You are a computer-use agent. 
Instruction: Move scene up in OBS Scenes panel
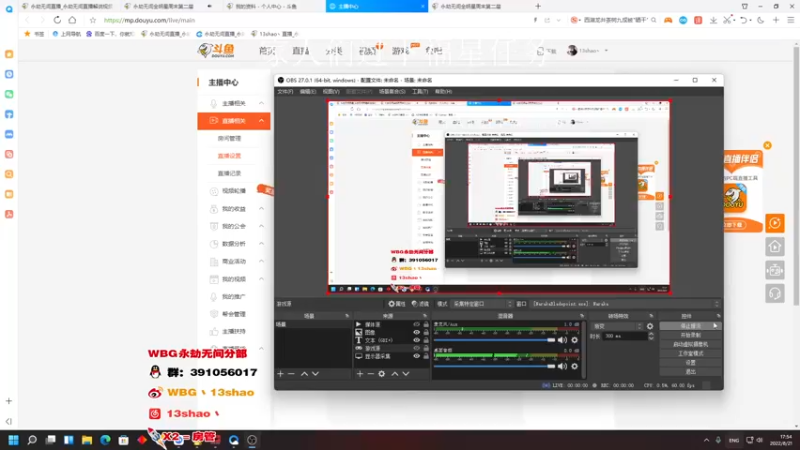tap(304, 374)
